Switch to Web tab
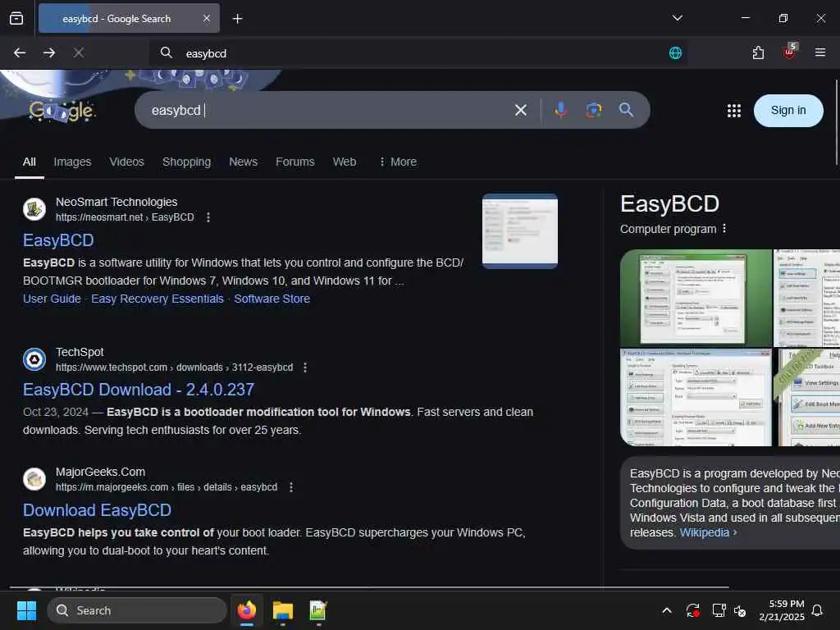This screenshot has height=630, width=840. pos(345,162)
